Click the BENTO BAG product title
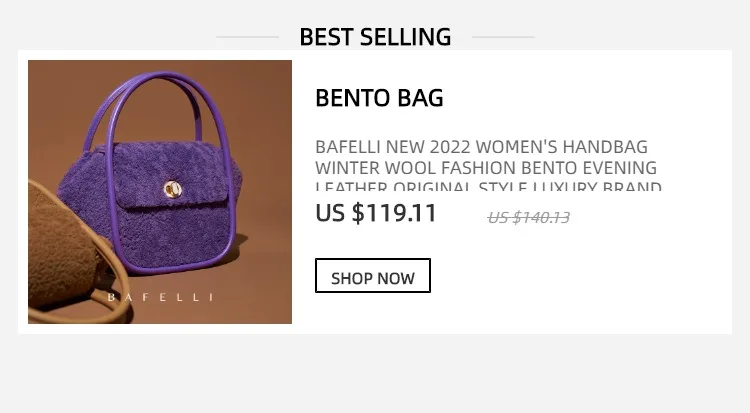 tap(379, 98)
